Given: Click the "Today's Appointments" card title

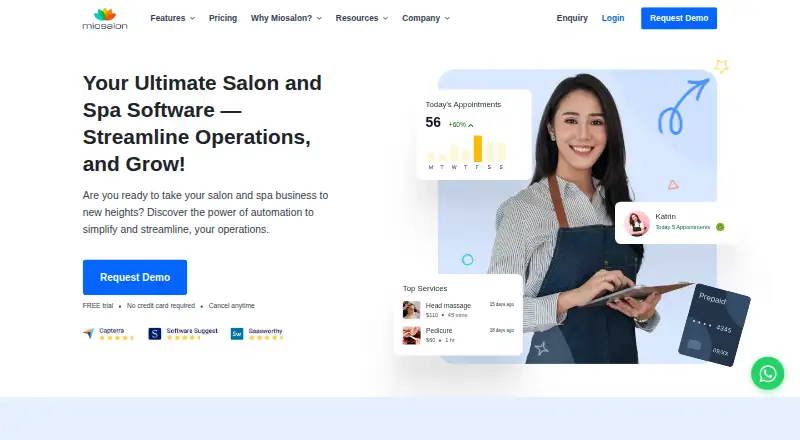Looking at the screenshot, I should (x=463, y=105).
